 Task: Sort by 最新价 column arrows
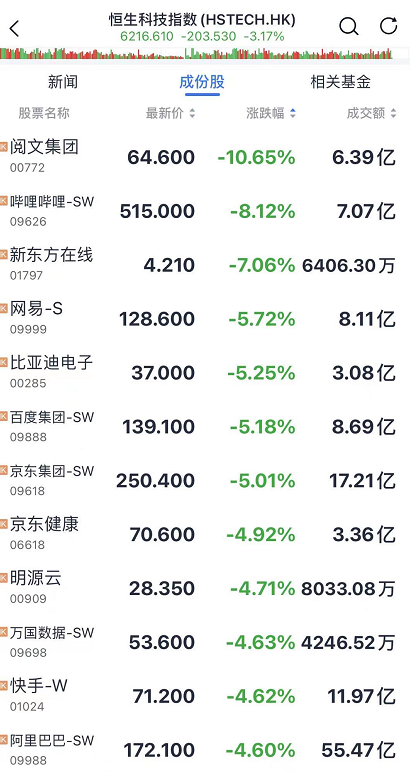(x=192, y=114)
